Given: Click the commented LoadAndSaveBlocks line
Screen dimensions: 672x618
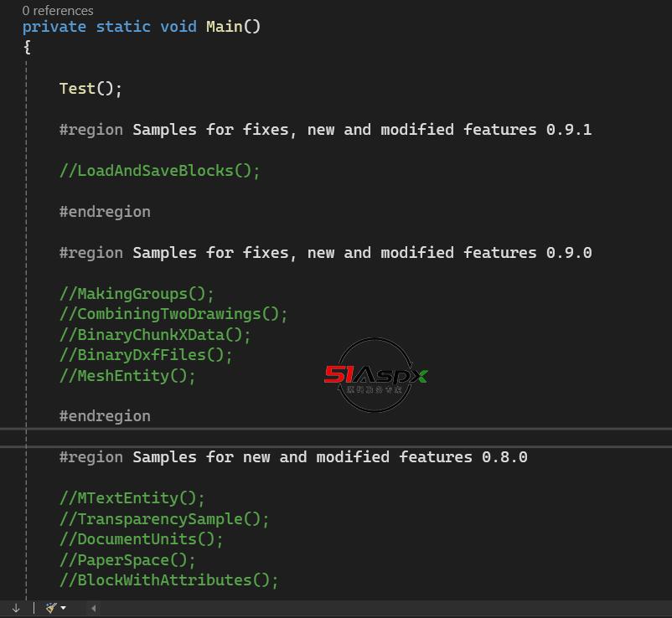Looking at the screenshot, I should point(159,171).
